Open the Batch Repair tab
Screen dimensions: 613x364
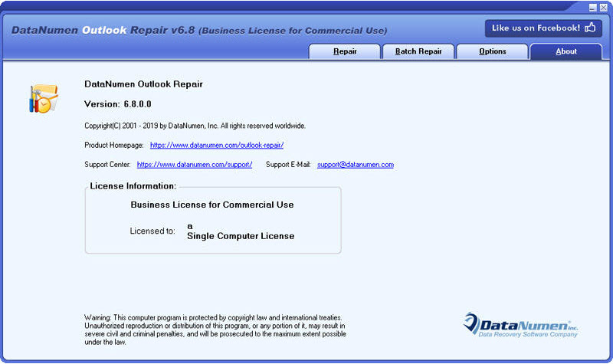click(418, 51)
